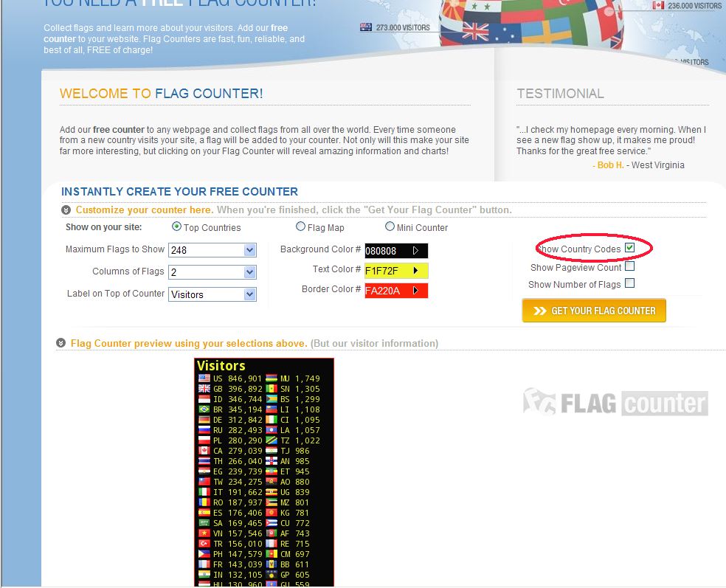726x588 pixels.
Task: Click the RU flag beside 282,493
Action: (204, 430)
